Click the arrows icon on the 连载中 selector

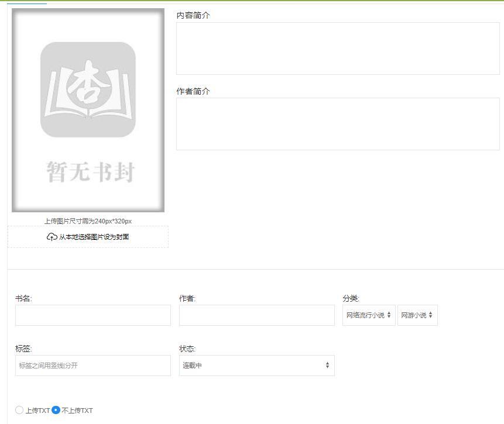(x=327, y=366)
